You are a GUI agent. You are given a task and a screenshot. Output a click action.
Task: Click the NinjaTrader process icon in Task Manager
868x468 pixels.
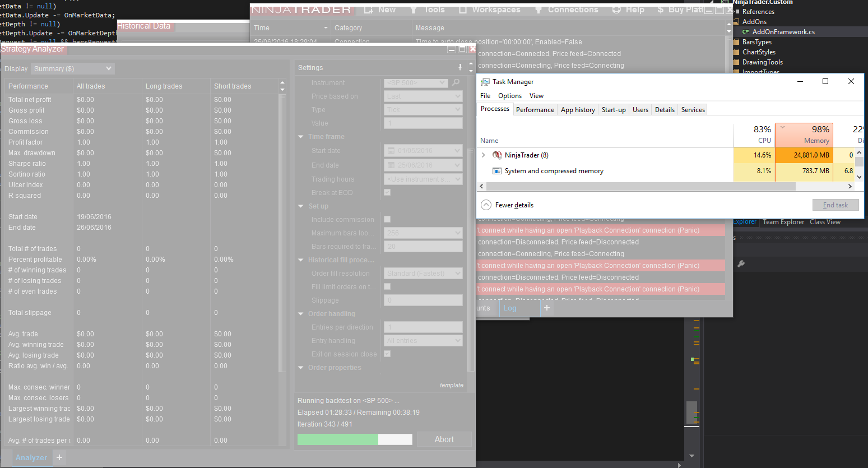coord(496,155)
